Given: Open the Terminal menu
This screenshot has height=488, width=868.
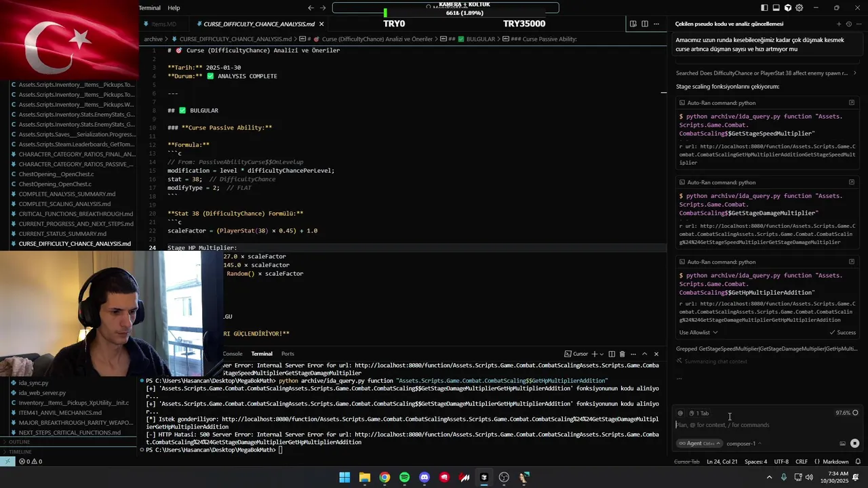Looking at the screenshot, I should pyautogui.click(x=149, y=7).
